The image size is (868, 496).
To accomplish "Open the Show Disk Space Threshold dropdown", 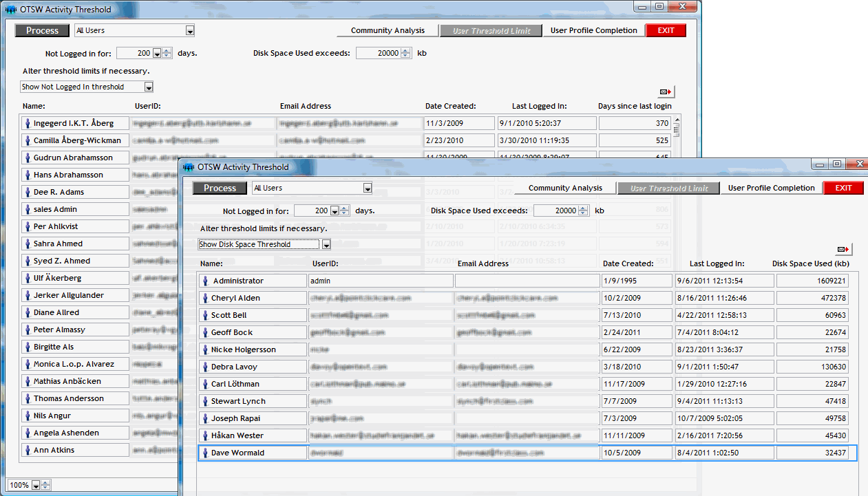I will pos(327,244).
